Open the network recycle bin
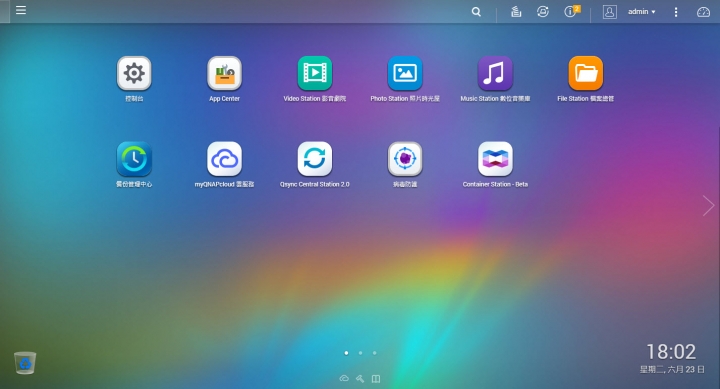This screenshot has height=389, width=720. (x=25, y=363)
